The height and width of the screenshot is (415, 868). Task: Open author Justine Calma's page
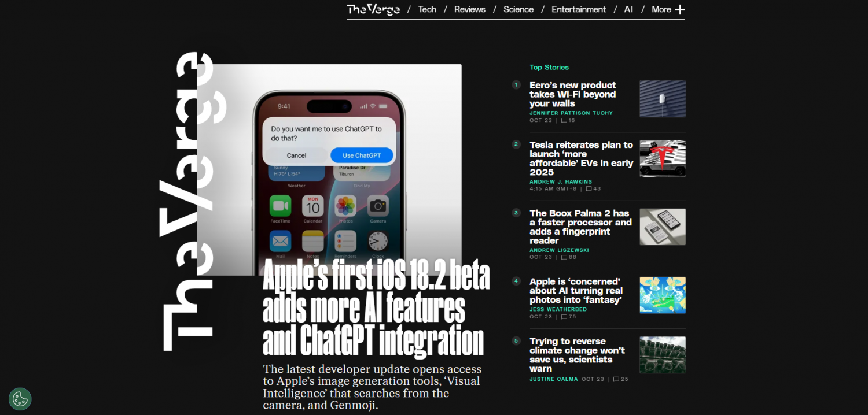[x=553, y=379]
